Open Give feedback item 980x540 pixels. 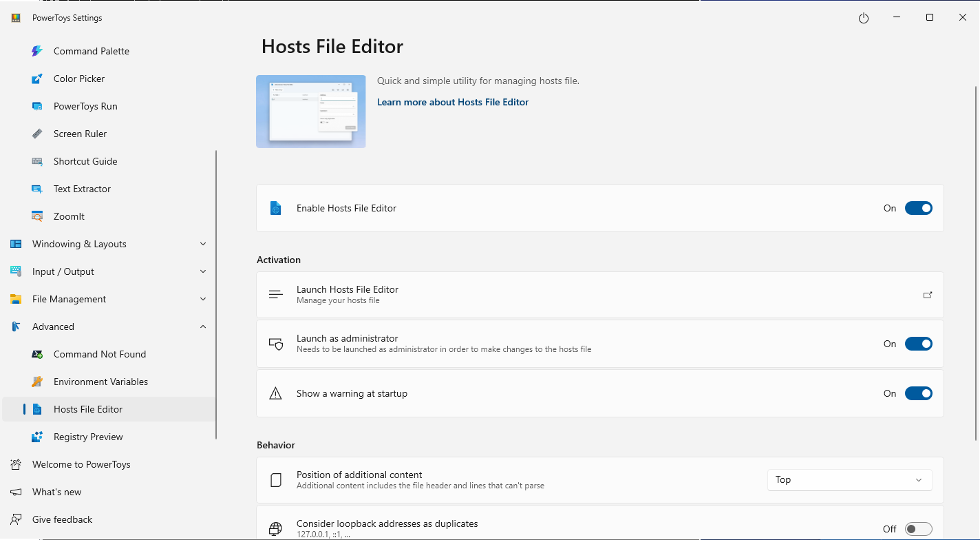tap(109, 519)
